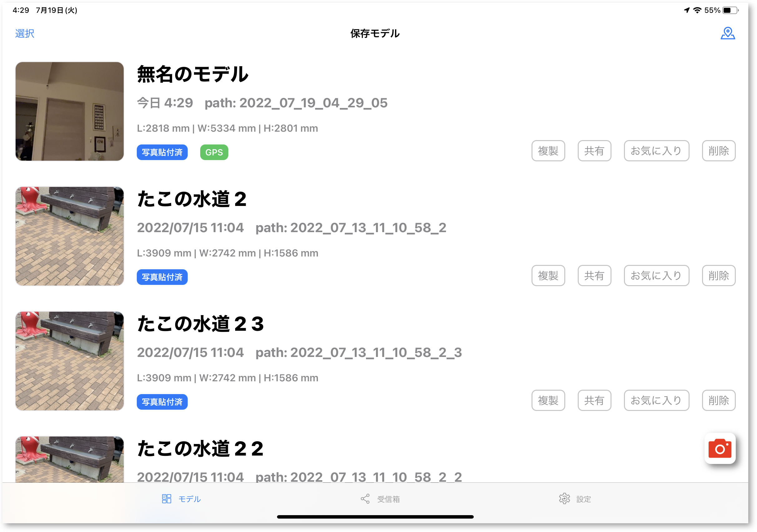
Task: Tap 写真貼付済 tag on たこの水道 2
Action: pyautogui.click(x=162, y=277)
